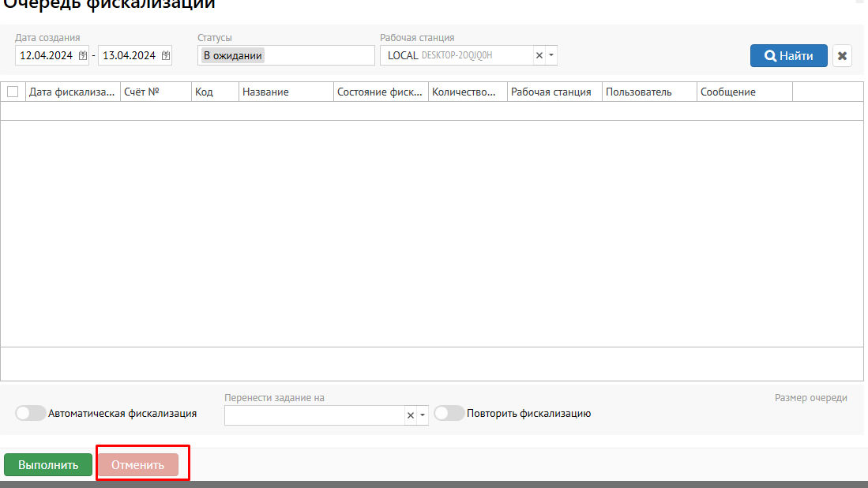The width and height of the screenshot is (868, 488).
Task: Clear the LOCAL workstation selection
Action: pos(539,55)
